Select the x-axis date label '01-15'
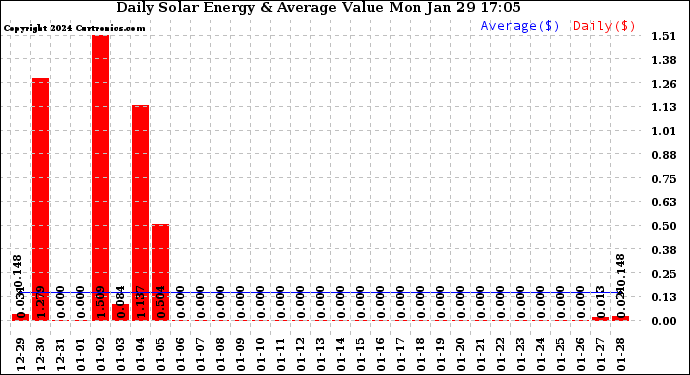This screenshot has height=375, width=690. pos(360,354)
